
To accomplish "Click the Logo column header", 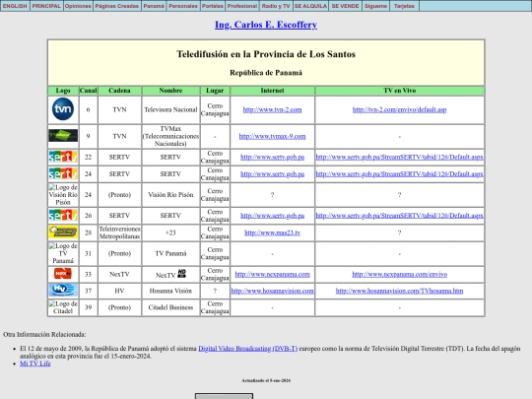I will 63,91.
